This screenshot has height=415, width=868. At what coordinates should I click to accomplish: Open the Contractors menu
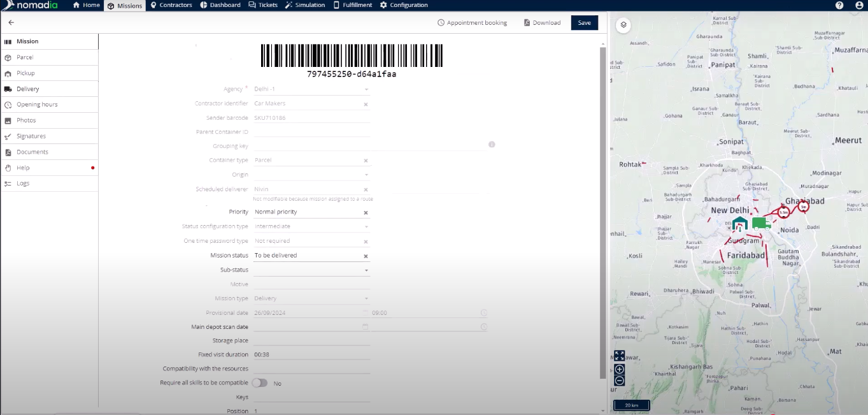[171, 5]
